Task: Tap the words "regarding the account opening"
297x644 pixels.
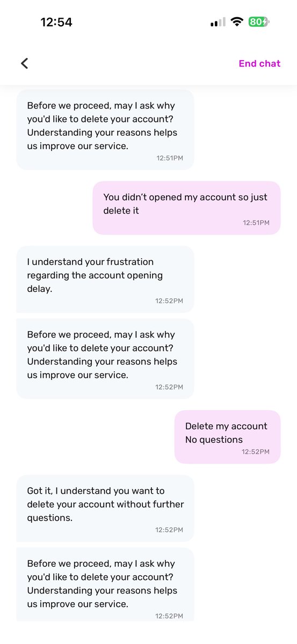Action: click(95, 275)
